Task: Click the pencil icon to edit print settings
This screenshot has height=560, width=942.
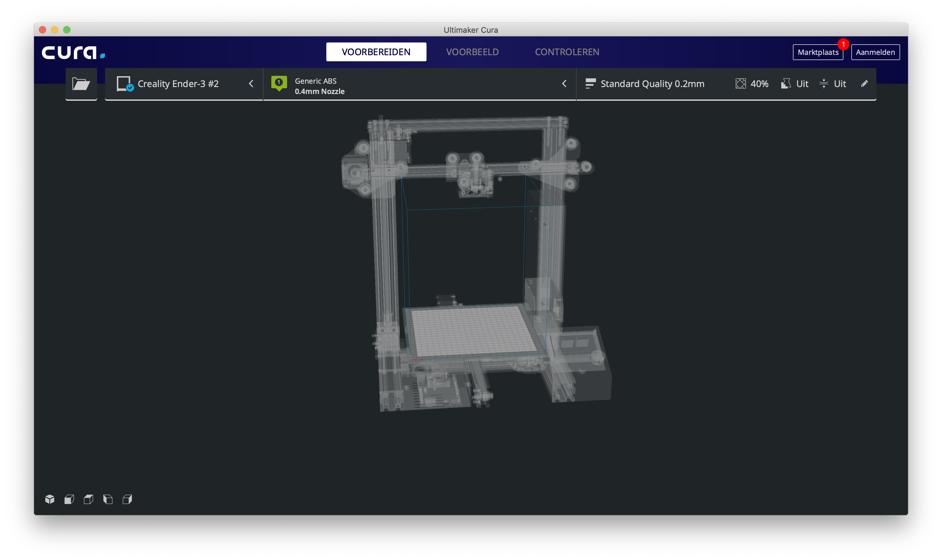Action: click(x=864, y=84)
